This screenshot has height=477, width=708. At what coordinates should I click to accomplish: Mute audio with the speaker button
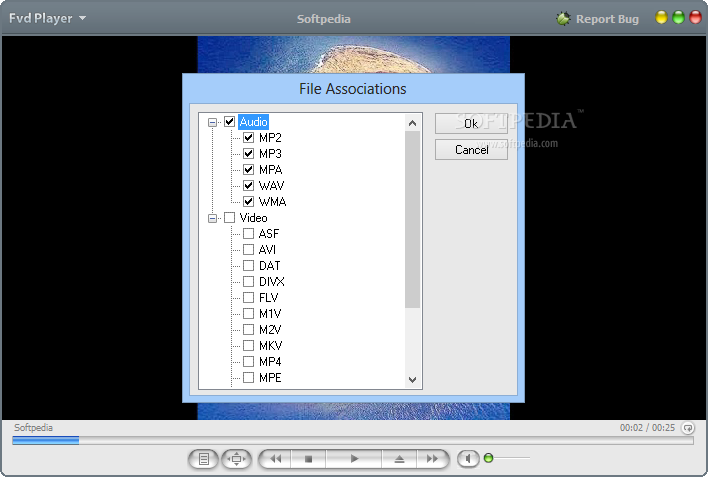pyautogui.click(x=468, y=459)
